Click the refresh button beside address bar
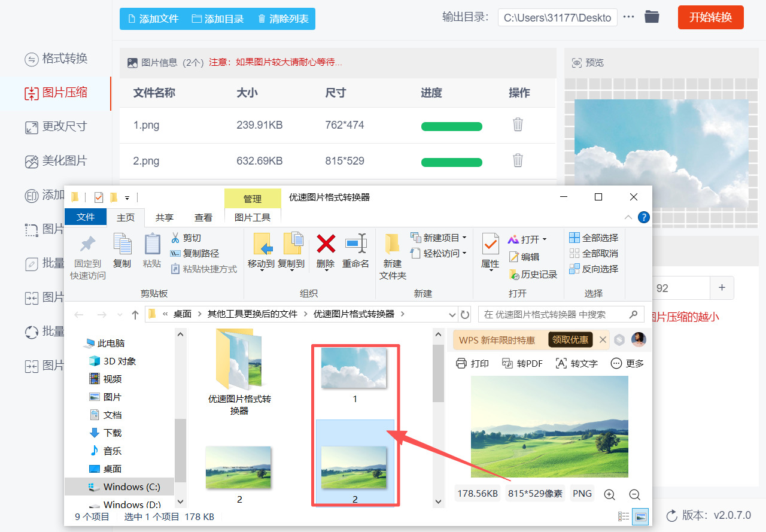766x532 pixels. pos(465,314)
